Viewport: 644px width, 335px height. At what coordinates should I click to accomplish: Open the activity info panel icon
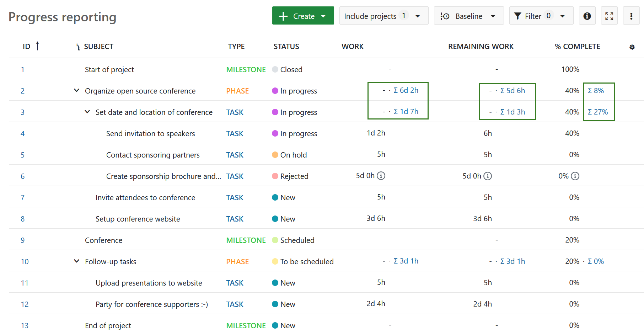(587, 16)
